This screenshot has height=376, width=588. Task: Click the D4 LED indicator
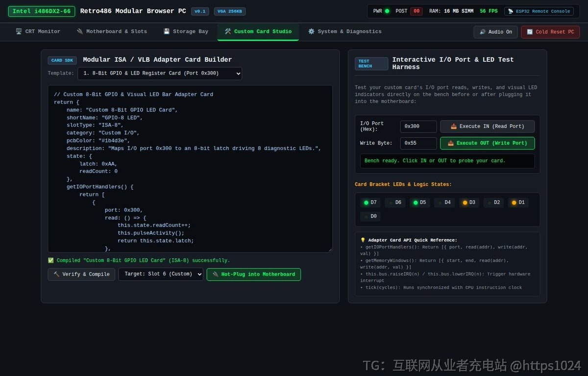444,202
